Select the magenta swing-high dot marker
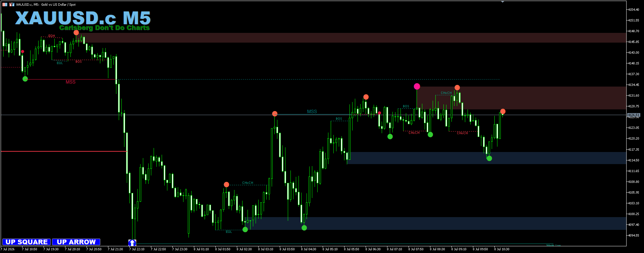This screenshot has width=644, height=253. pyautogui.click(x=417, y=86)
